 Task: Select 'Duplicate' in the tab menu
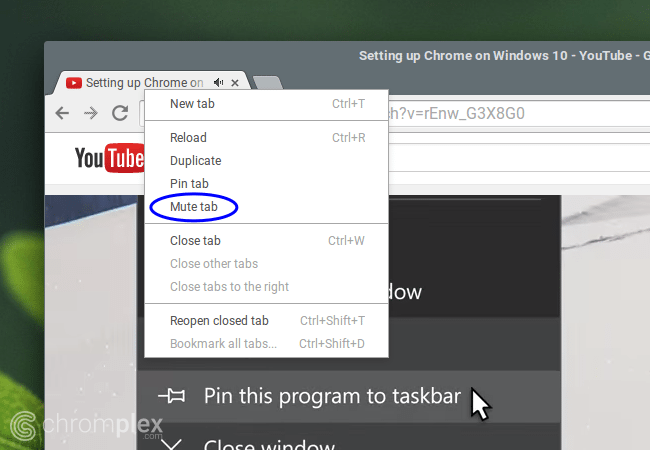point(267,161)
